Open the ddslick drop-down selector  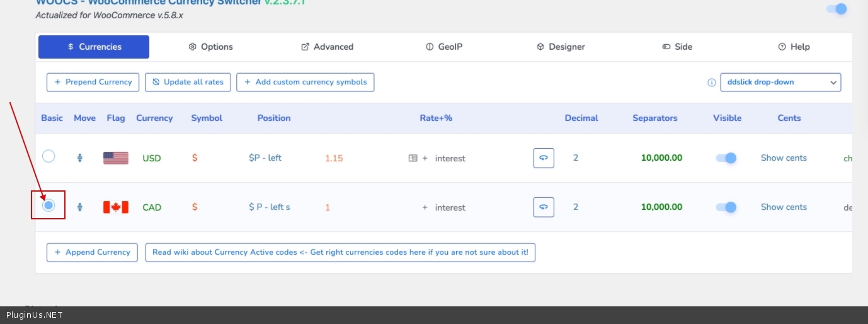pyautogui.click(x=780, y=83)
